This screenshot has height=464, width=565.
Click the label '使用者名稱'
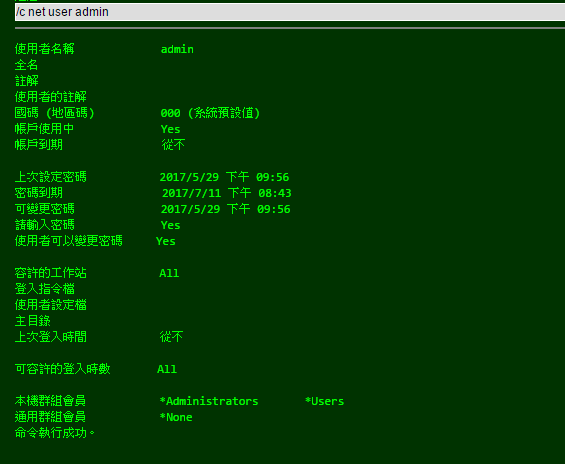coord(44,49)
